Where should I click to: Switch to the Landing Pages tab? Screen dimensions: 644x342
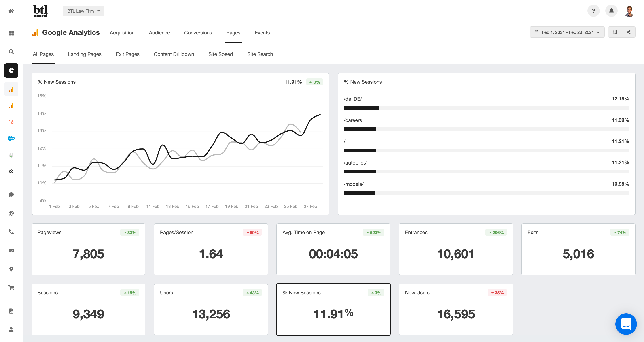tap(85, 54)
